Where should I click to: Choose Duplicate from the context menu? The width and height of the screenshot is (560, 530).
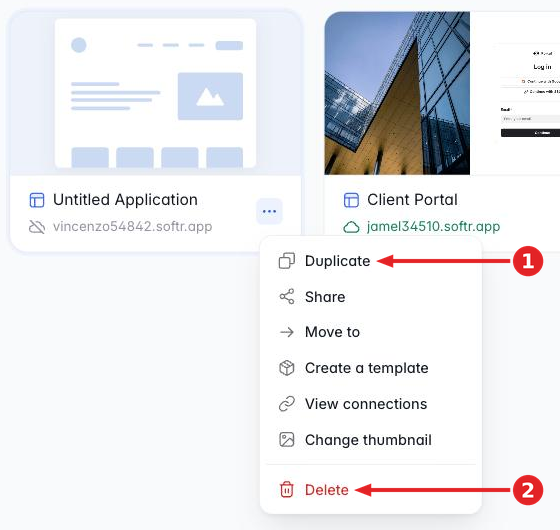(x=371, y=261)
